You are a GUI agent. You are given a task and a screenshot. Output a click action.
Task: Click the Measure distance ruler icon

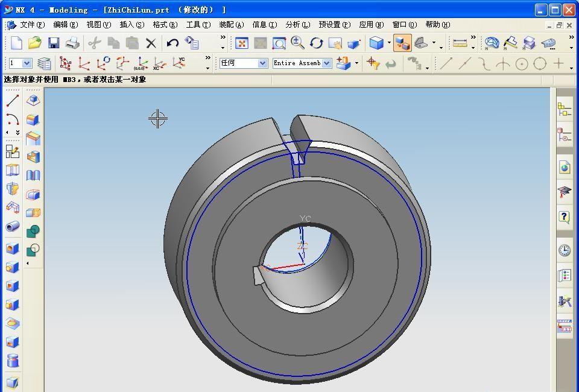[x=460, y=43]
